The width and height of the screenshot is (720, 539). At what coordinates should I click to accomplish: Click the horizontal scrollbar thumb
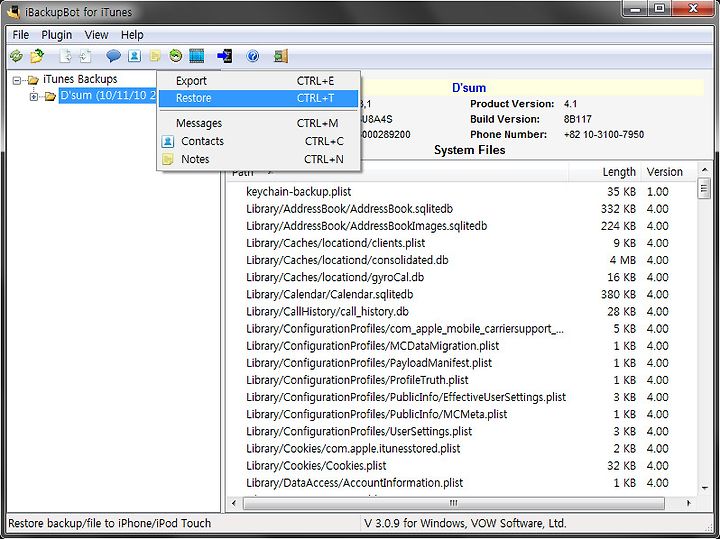453,503
